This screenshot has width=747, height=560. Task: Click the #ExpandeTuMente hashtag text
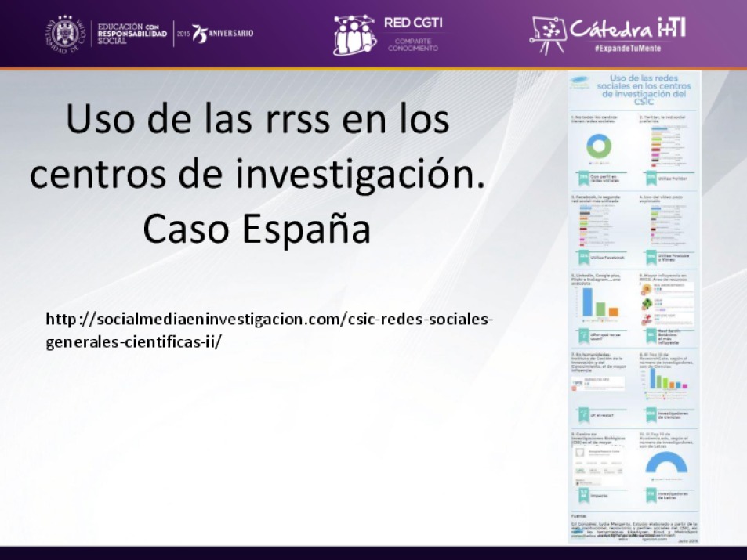[x=627, y=48]
